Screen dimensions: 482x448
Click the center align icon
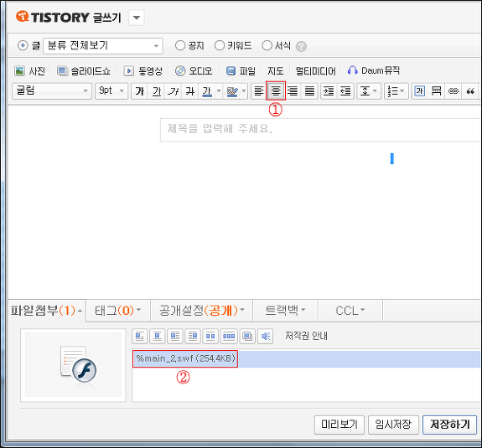(276, 91)
